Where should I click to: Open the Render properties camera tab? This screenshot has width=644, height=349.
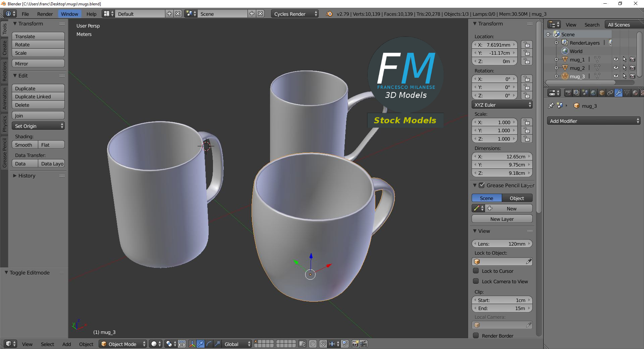(568, 93)
